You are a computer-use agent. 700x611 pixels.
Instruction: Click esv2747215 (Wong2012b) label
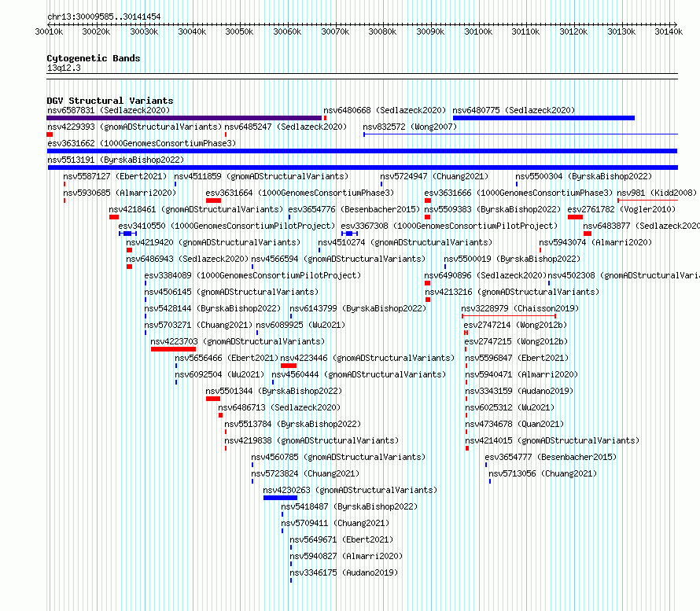coord(516,341)
